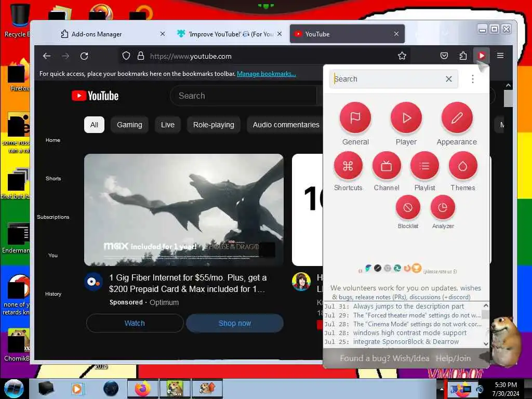This screenshot has width=532, height=399.
Task: Focus the YouTube search box
Action: (244, 96)
